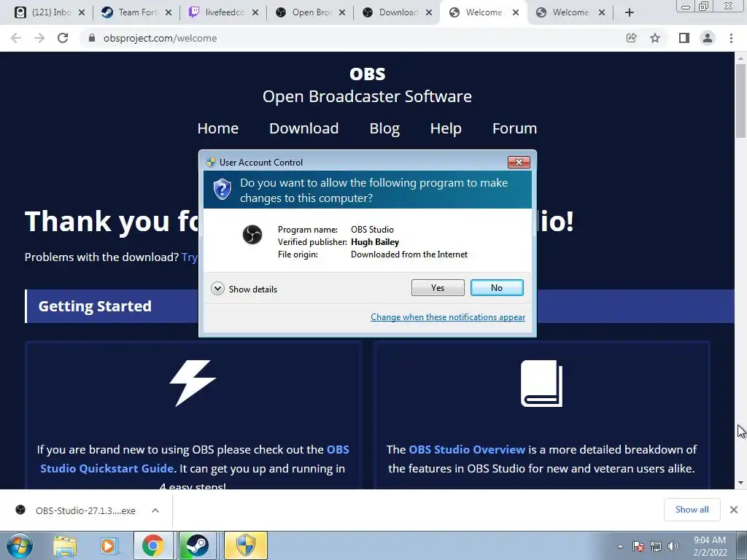
Task: Toggle the Chrome side panel
Action: click(x=684, y=38)
